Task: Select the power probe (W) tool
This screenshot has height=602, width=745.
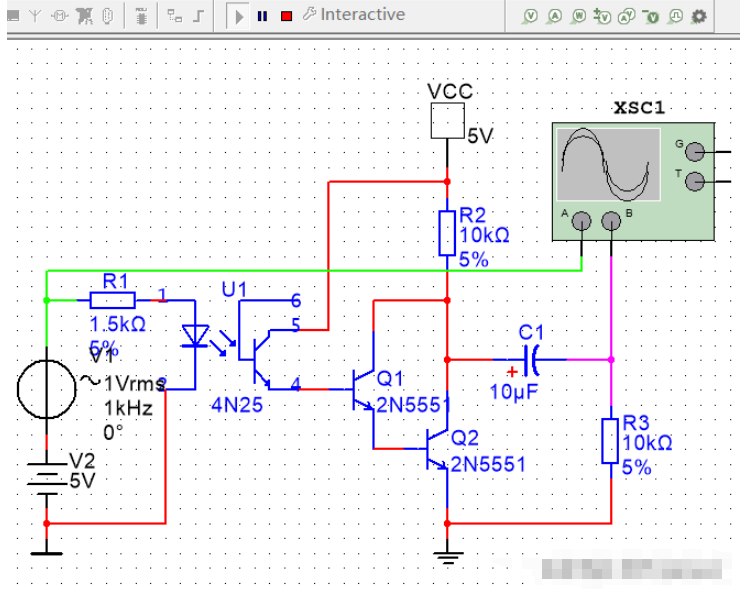Action: [578, 16]
